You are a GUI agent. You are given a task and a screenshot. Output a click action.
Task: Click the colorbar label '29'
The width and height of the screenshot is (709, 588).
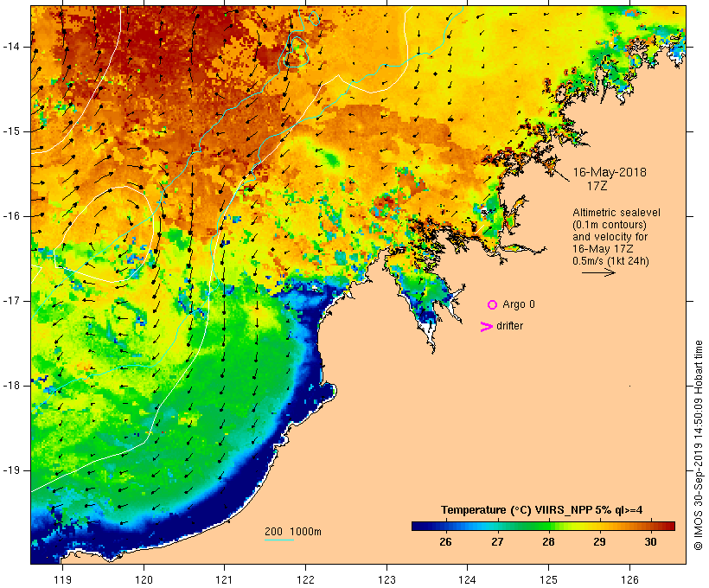[x=599, y=542]
